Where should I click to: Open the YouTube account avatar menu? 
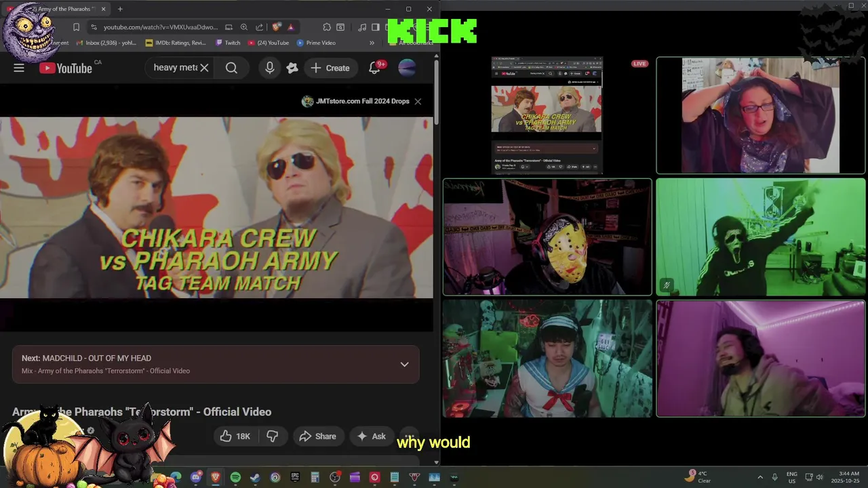(407, 68)
